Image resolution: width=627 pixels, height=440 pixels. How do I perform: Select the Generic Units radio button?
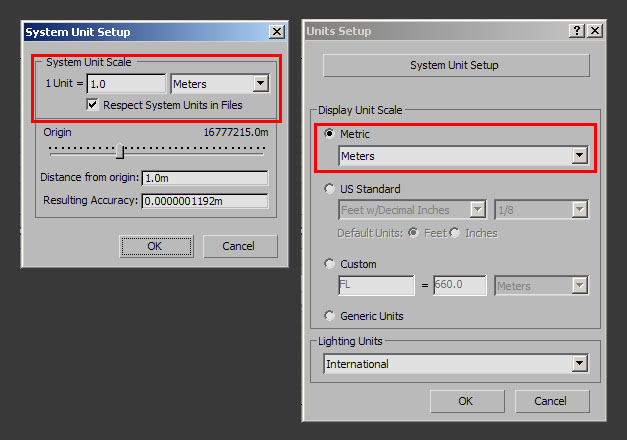(331, 316)
